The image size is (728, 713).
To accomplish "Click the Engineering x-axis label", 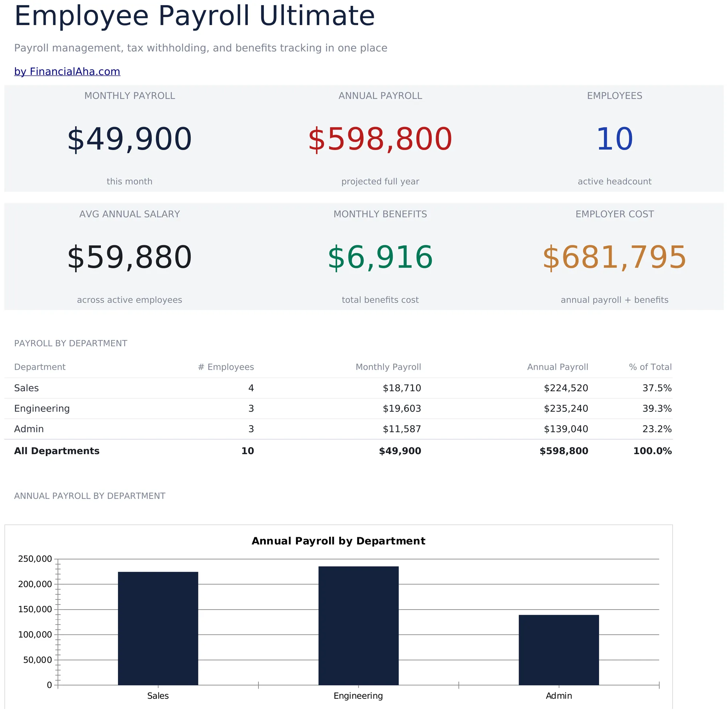I will [359, 697].
